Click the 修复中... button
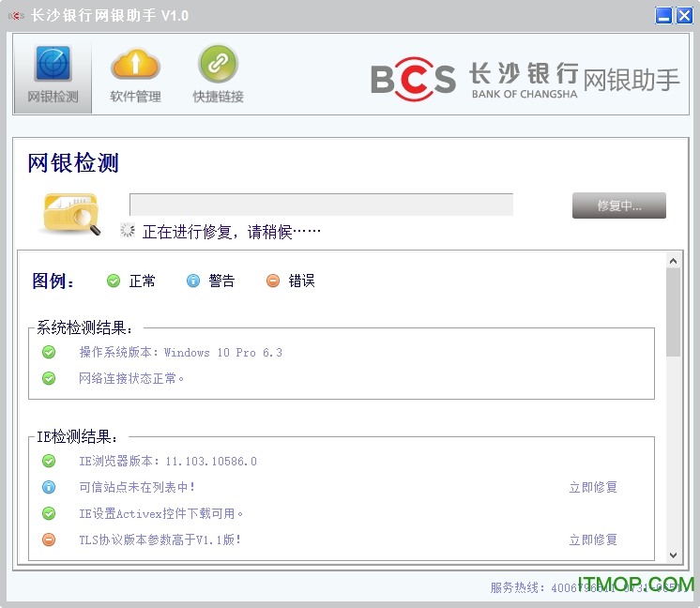This screenshot has width=700, height=608. click(x=618, y=205)
